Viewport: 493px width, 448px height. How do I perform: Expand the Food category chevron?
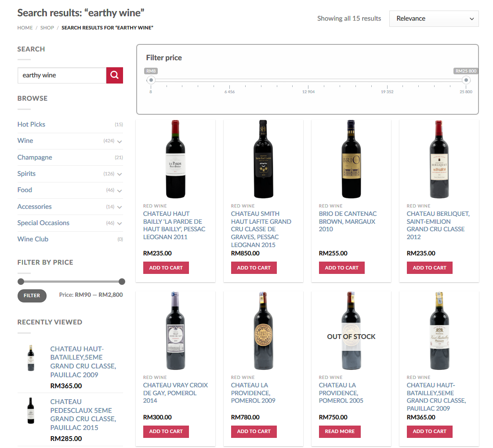click(x=120, y=190)
